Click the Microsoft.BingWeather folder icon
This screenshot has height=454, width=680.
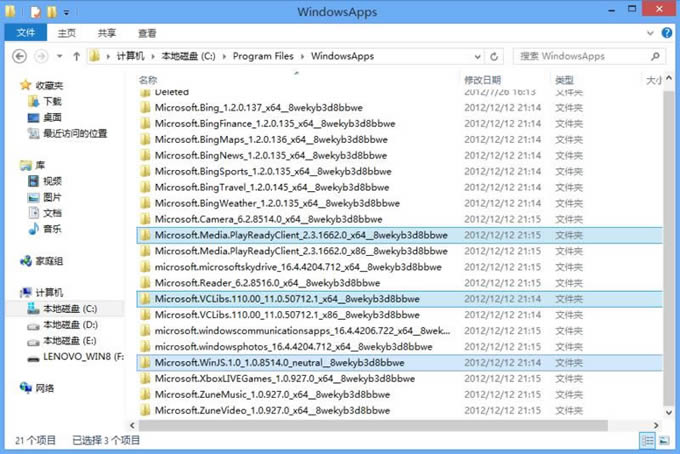(145, 203)
